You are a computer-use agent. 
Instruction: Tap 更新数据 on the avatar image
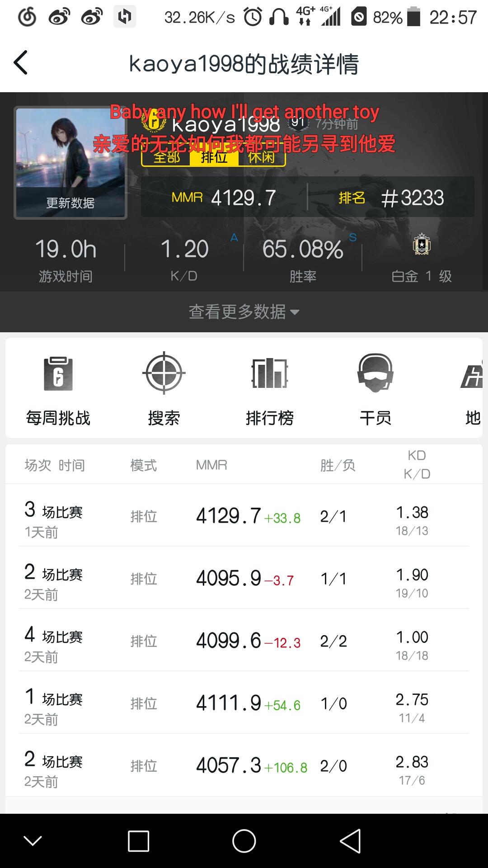(70, 203)
